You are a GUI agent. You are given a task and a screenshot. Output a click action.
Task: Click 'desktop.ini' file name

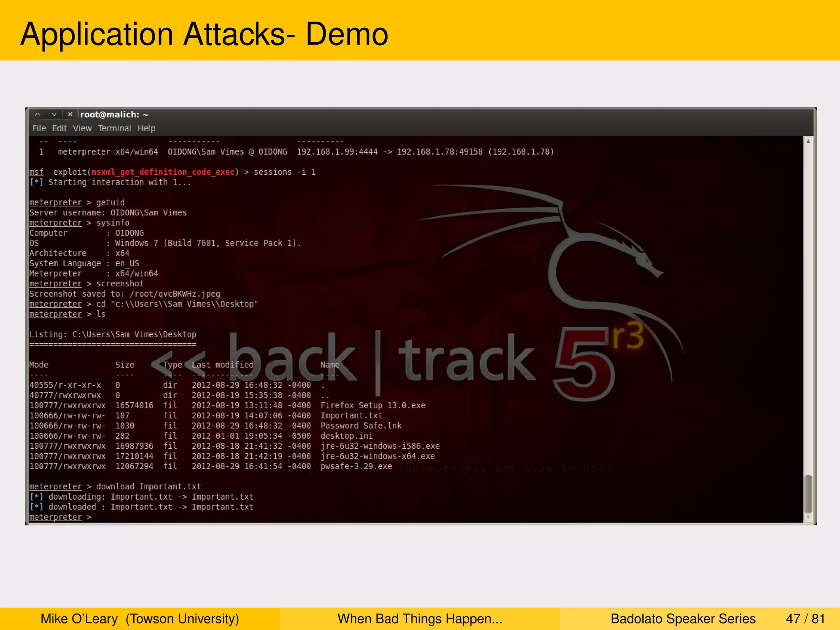[347, 436]
